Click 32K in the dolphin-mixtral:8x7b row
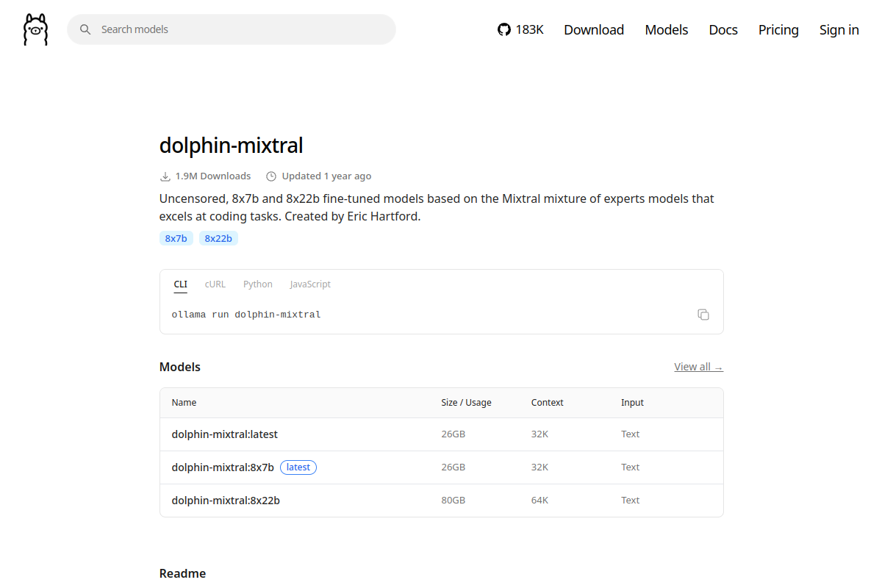This screenshot has width=882, height=588. click(x=539, y=467)
